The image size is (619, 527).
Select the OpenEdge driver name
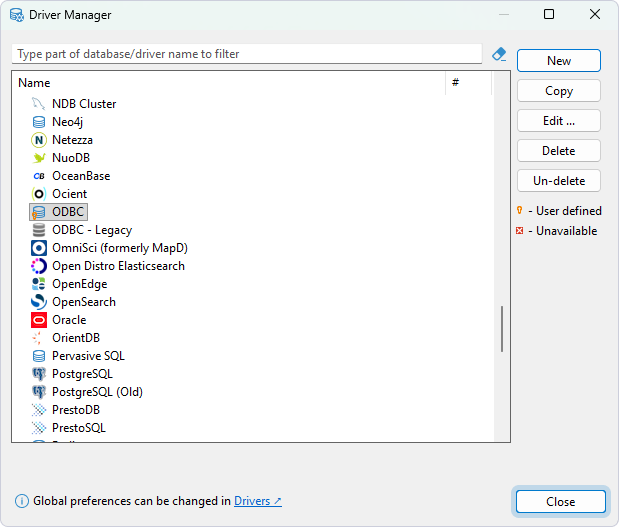80,284
